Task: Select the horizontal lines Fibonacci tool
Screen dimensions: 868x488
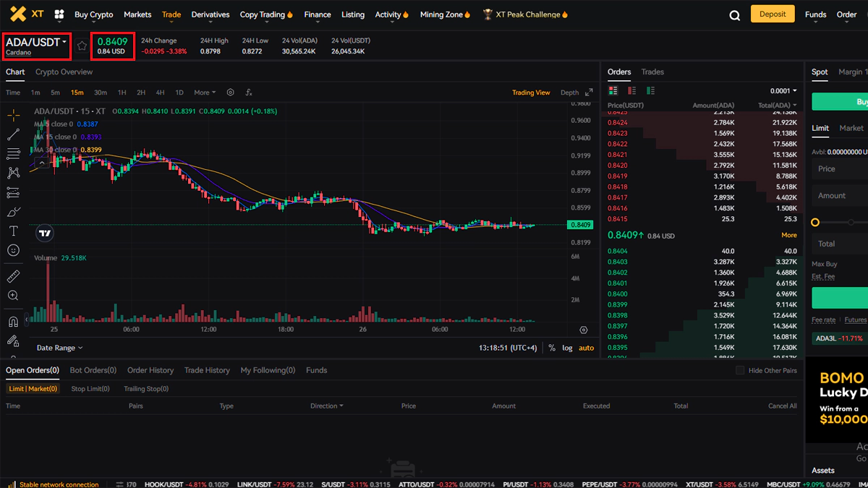Action: click(13, 153)
